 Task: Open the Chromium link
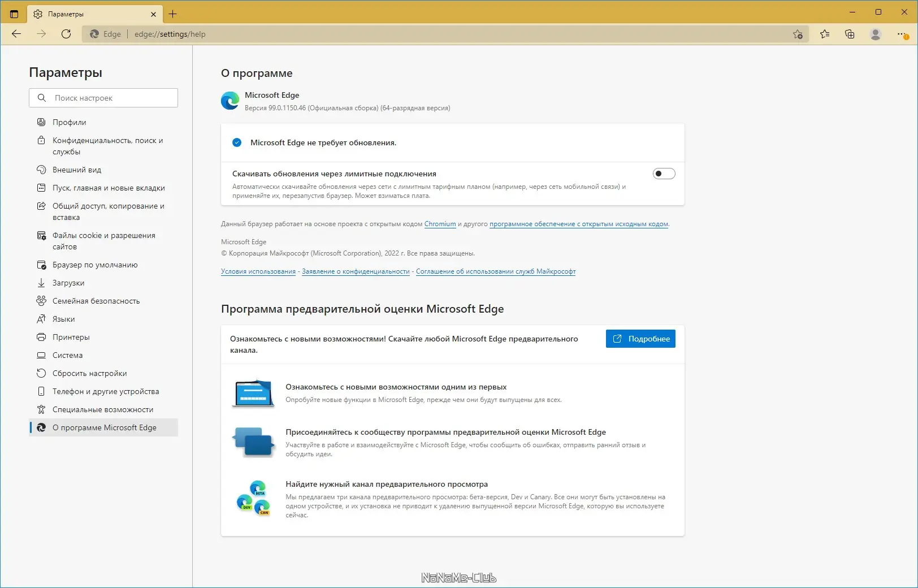(x=440, y=224)
